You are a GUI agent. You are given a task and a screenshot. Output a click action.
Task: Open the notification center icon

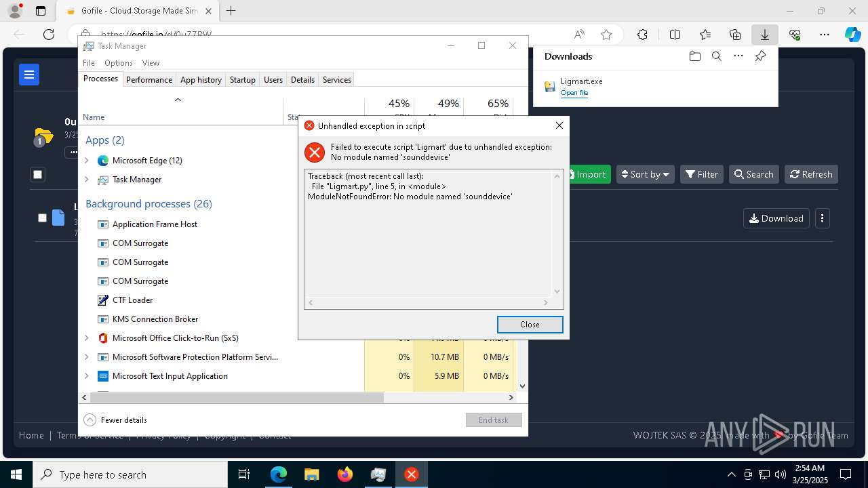pyautogui.click(x=846, y=474)
